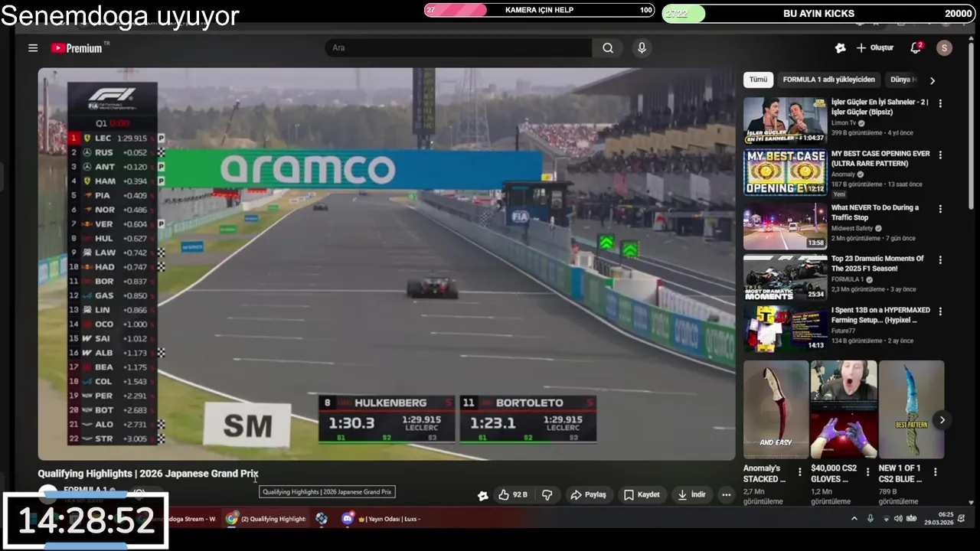Select FORMULA 1 adlı yükleyiciden chip

pos(828,80)
